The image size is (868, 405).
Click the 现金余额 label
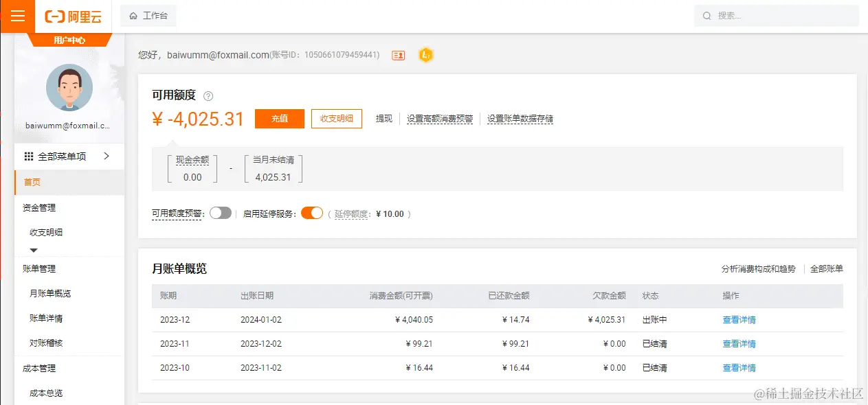pyautogui.click(x=192, y=159)
